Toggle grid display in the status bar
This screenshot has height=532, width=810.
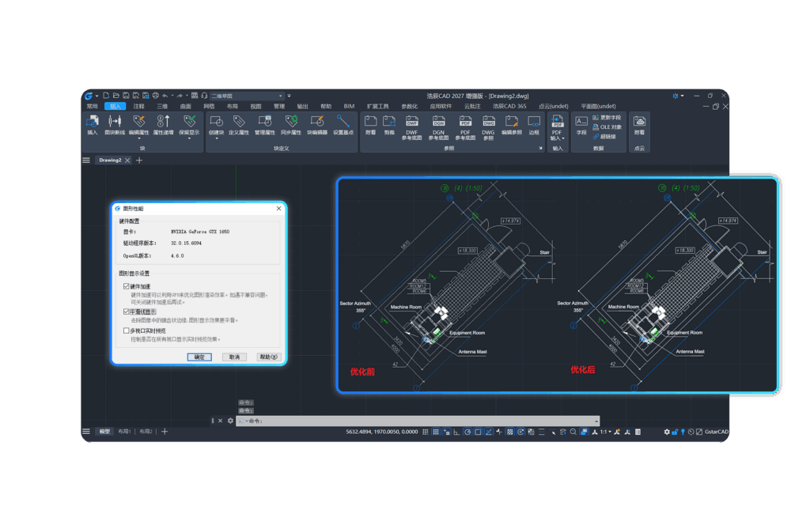pos(425,432)
